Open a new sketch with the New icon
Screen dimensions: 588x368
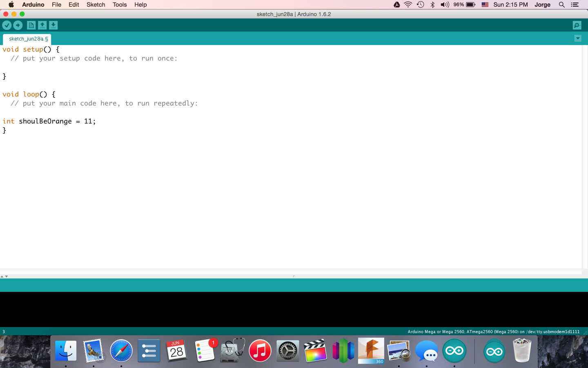click(31, 25)
